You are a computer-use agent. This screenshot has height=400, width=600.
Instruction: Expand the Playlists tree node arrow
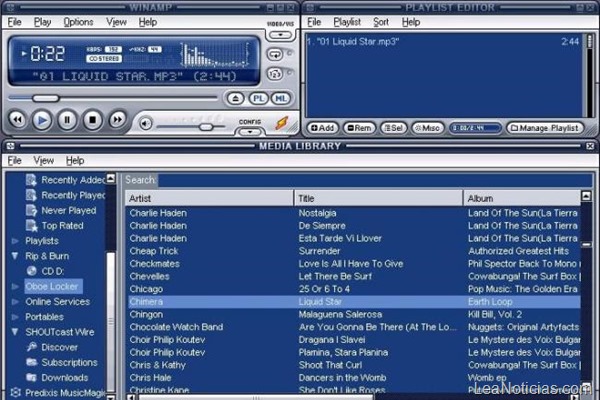(x=15, y=241)
